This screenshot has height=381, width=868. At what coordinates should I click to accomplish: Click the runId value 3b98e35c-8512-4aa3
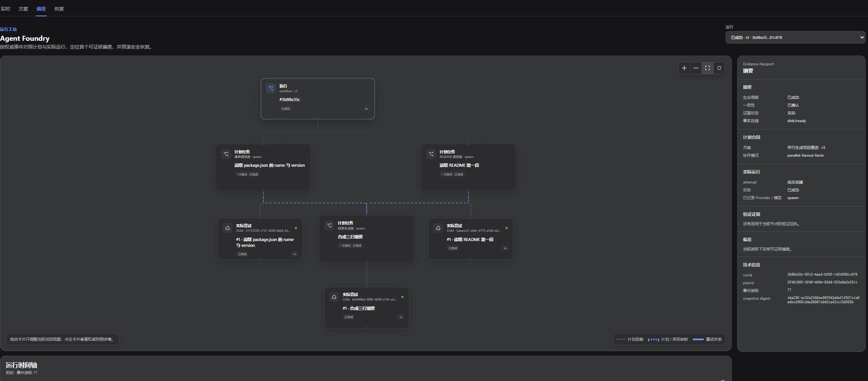pyautogui.click(x=822, y=274)
